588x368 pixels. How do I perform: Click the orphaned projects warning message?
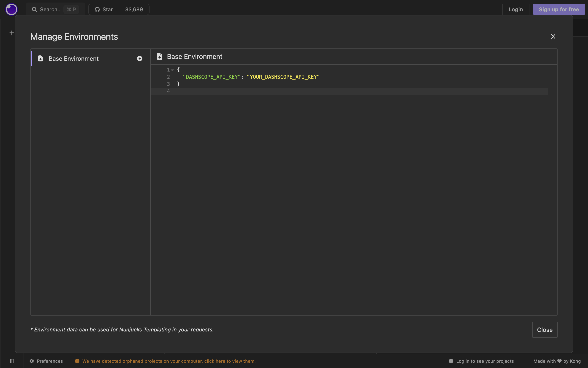[x=169, y=361]
